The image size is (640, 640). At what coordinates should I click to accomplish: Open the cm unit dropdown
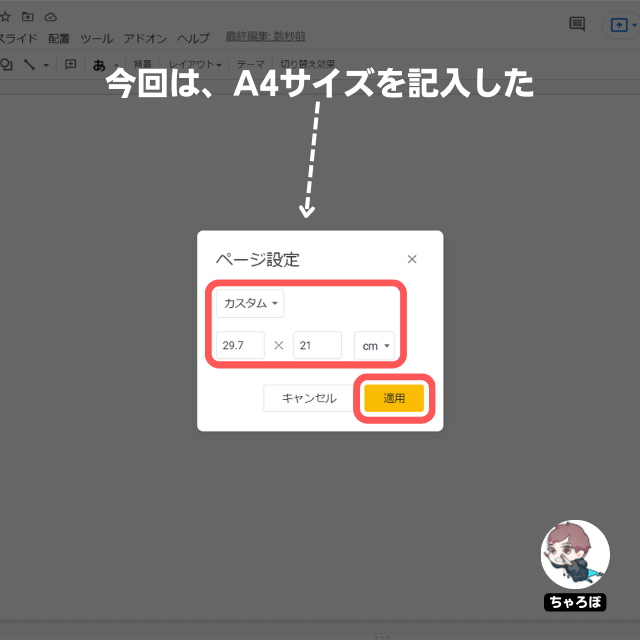tap(374, 346)
